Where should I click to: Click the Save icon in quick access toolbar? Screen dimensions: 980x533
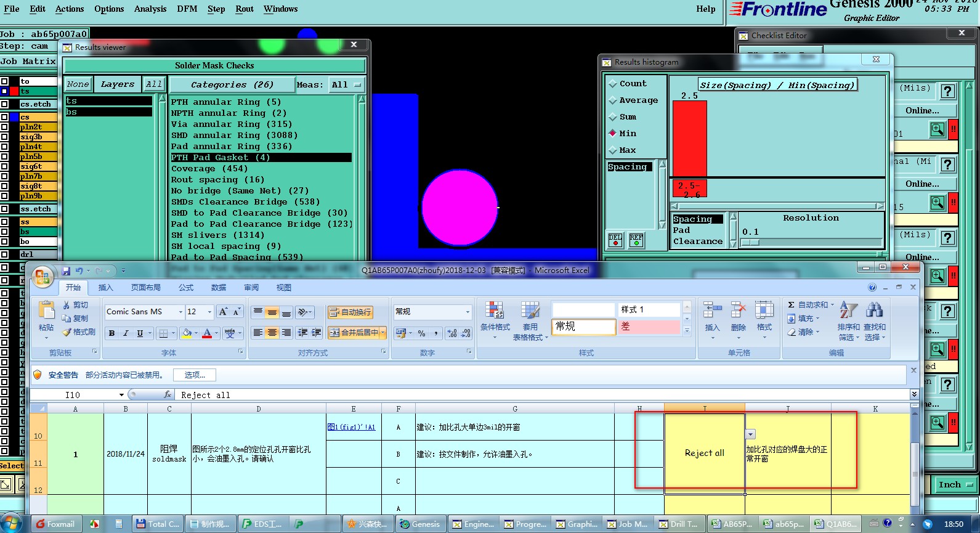[x=66, y=271]
